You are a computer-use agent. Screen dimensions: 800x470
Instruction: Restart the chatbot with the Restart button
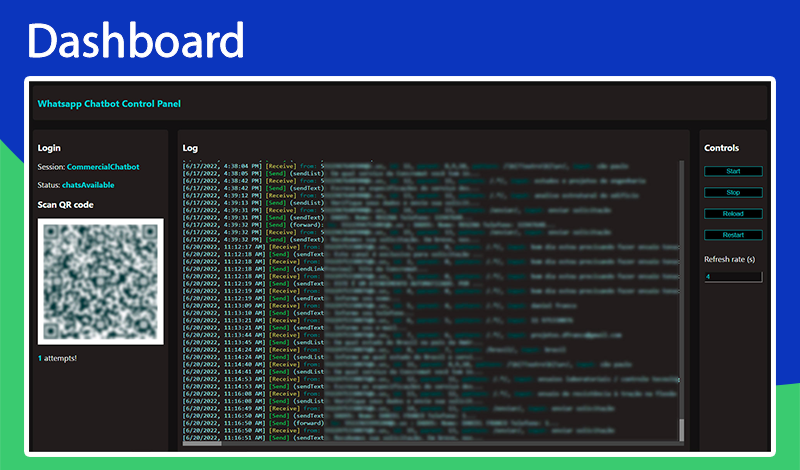[733, 235]
